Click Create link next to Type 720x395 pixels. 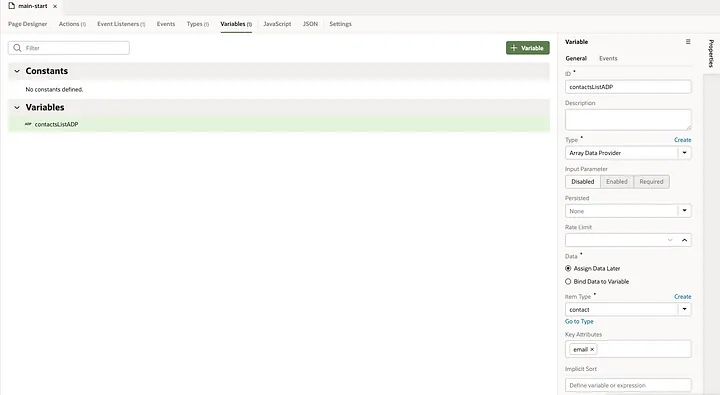tap(682, 140)
